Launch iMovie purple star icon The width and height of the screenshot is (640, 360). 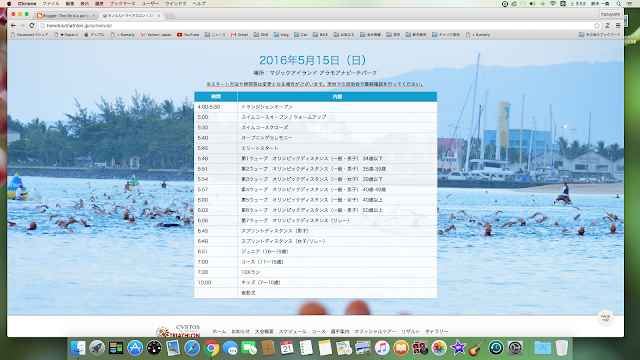point(458,348)
